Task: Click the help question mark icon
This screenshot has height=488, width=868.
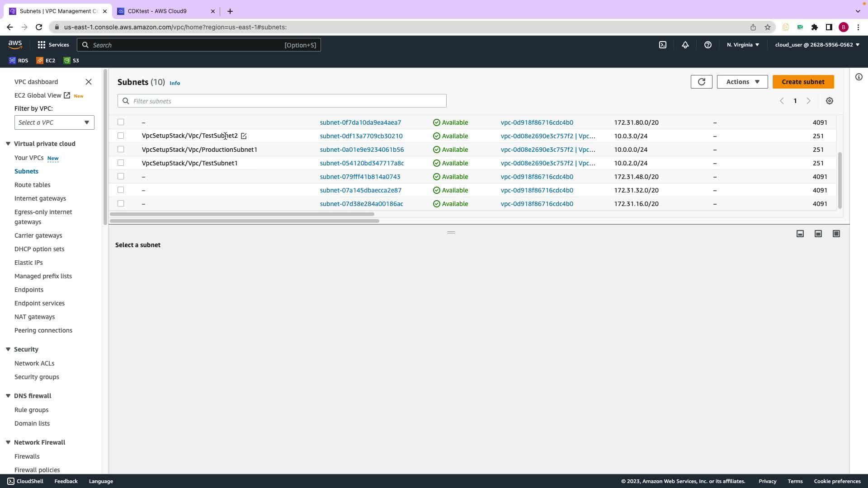Action: [708, 45]
